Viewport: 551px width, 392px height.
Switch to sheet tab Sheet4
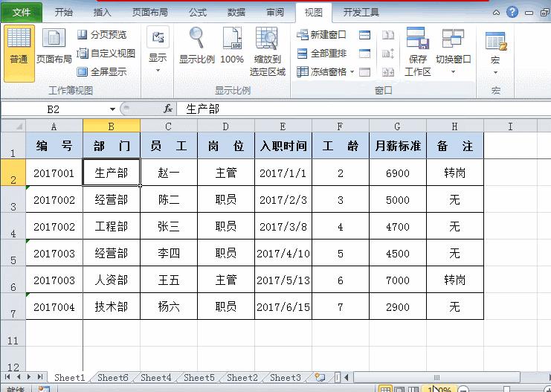[x=156, y=378]
